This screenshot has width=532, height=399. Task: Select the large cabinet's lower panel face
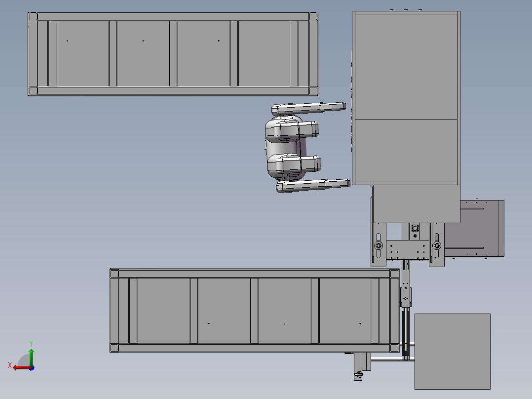point(406,151)
